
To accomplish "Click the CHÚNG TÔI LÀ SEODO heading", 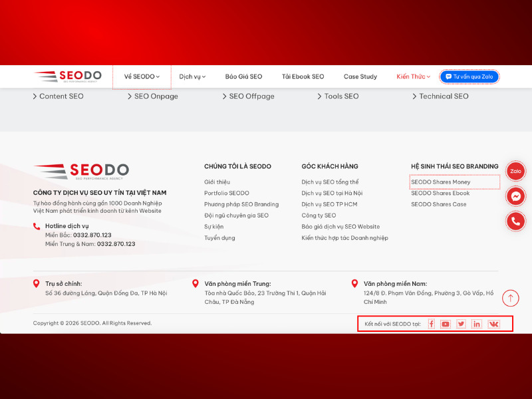I will pos(237,167).
